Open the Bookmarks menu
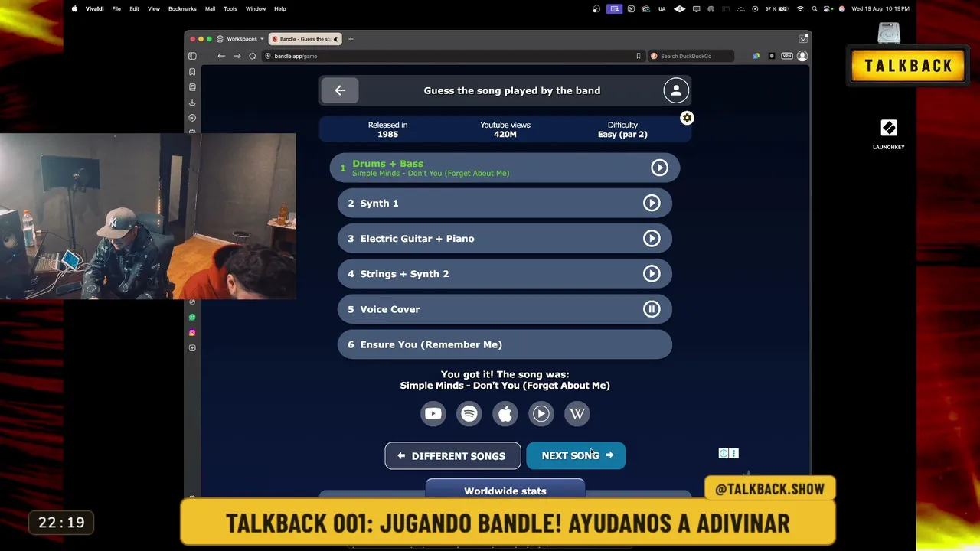Image resolution: width=980 pixels, height=551 pixels. [182, 9]
